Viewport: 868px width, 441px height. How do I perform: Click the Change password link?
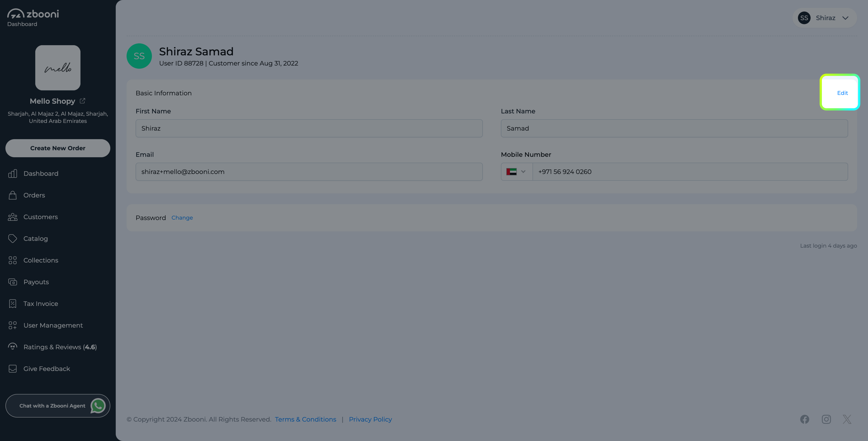coord(182,218)
